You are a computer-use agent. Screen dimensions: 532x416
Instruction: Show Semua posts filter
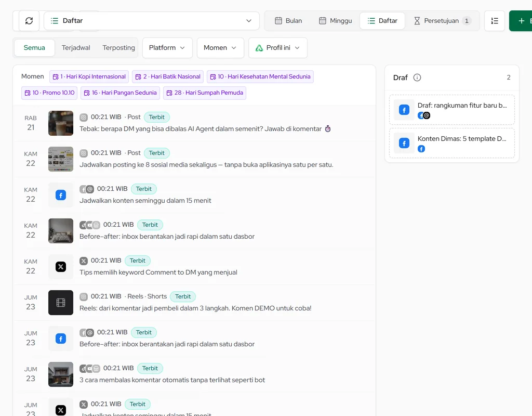tap(34, 47)
